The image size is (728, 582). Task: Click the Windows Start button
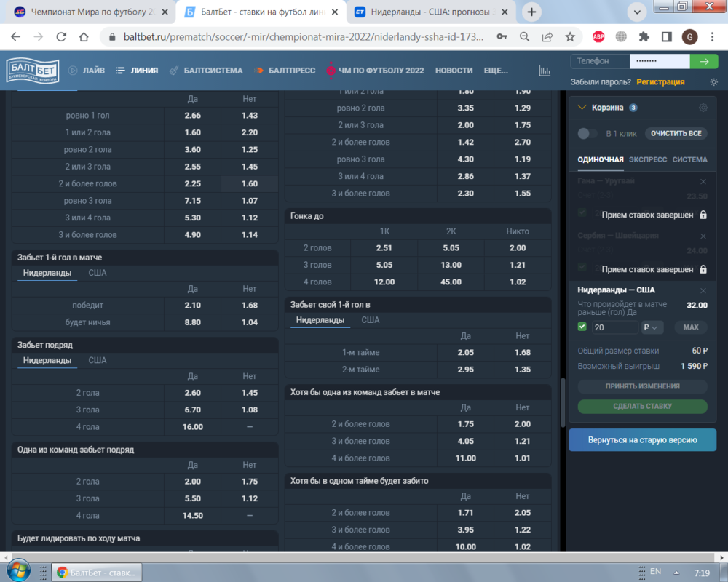(19, 570)
